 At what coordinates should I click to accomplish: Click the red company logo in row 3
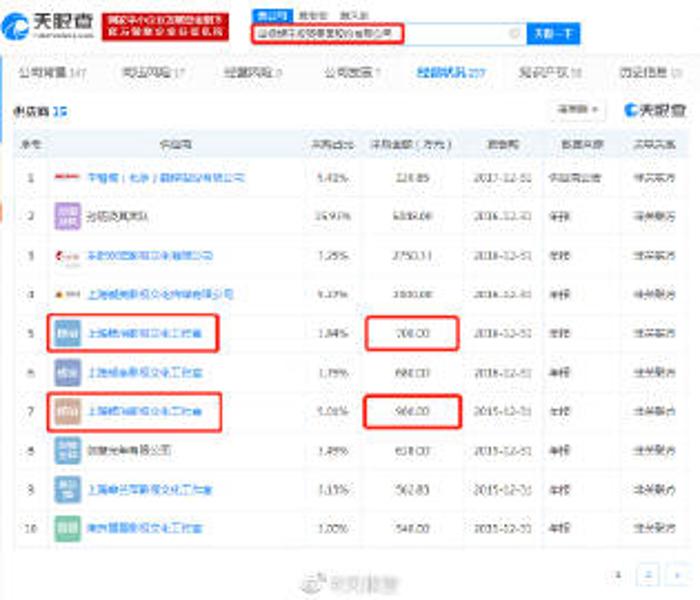pyautogui.click(x=68, y=256)
